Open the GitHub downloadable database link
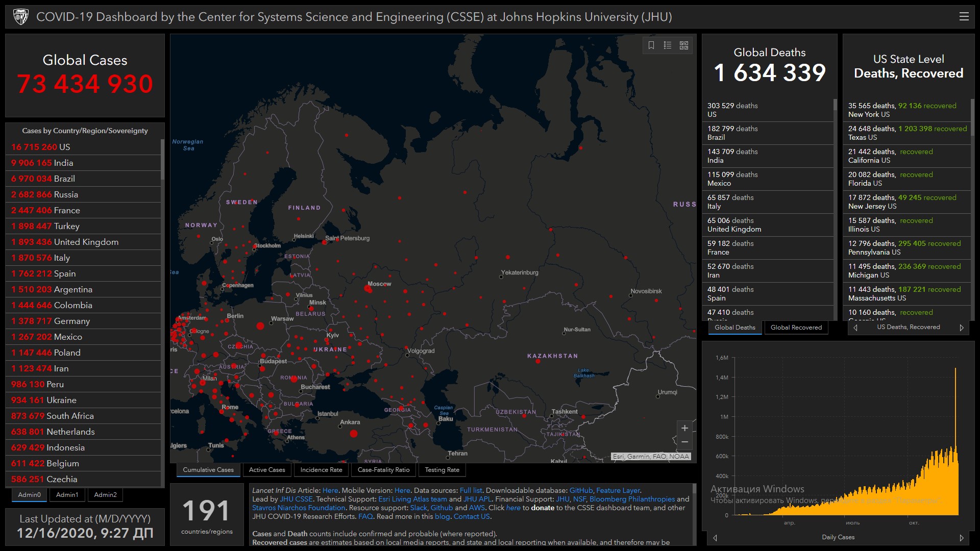Image resolution: width=980 pixels, height=551 pixels. click(581, 490)
